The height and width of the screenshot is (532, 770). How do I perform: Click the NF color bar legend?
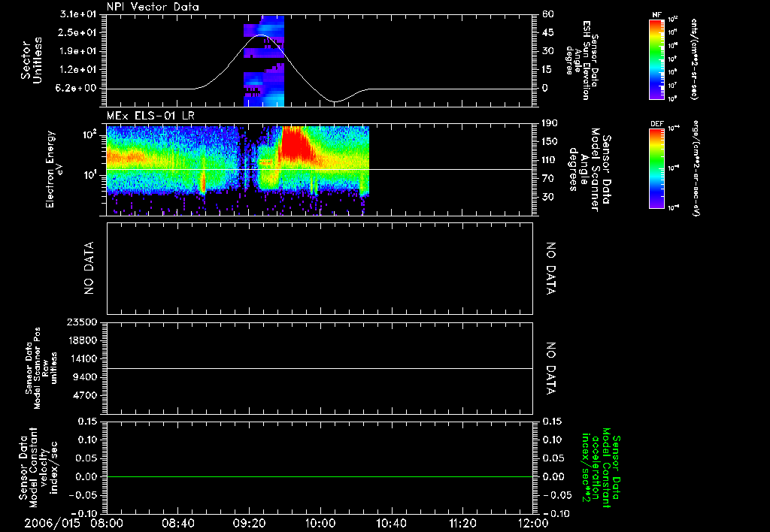tap(656, 59)
